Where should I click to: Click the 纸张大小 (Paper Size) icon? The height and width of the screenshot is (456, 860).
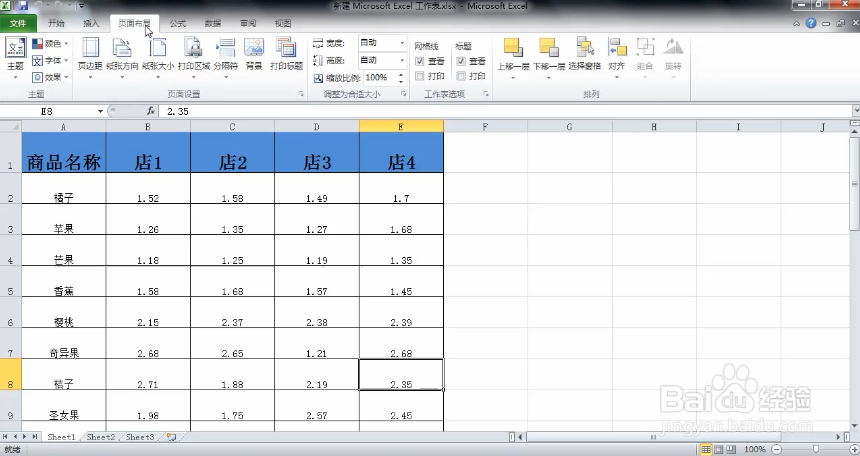158,48
